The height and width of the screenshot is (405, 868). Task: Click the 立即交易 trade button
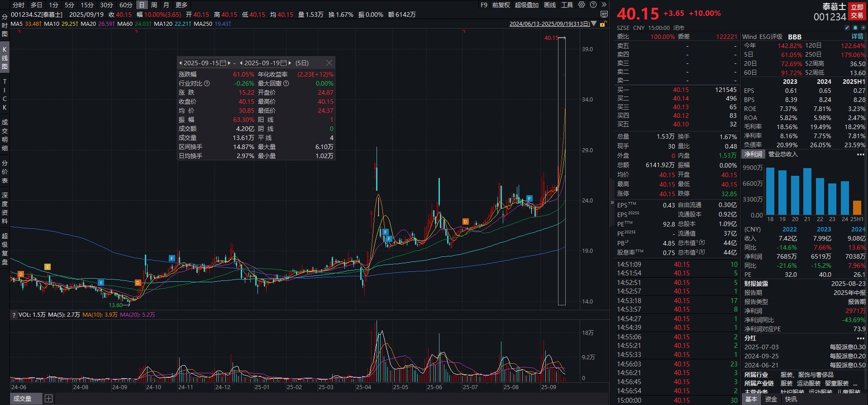click(857, 11)
